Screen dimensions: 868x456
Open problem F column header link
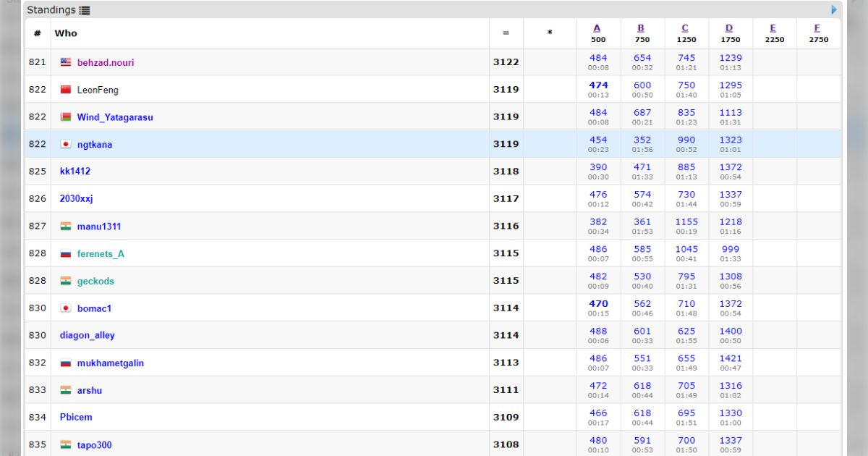[818, 28]
